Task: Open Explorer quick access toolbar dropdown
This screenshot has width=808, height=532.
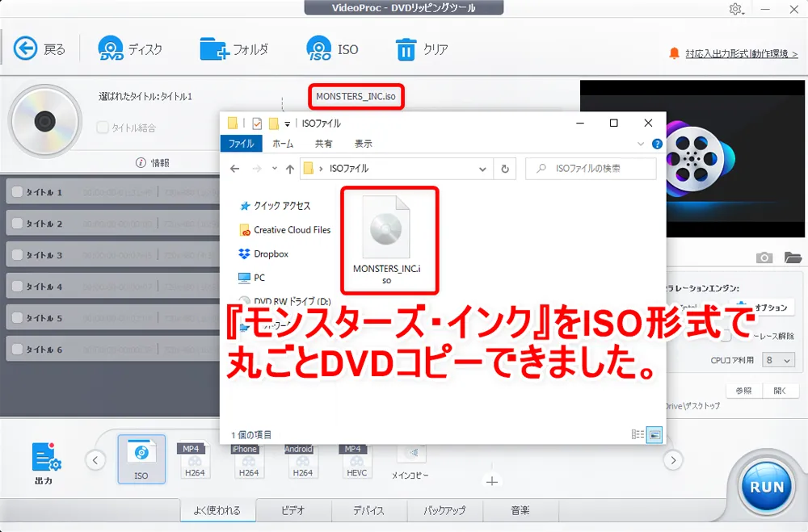Action: pyautogui.click(x=287, y=124)
